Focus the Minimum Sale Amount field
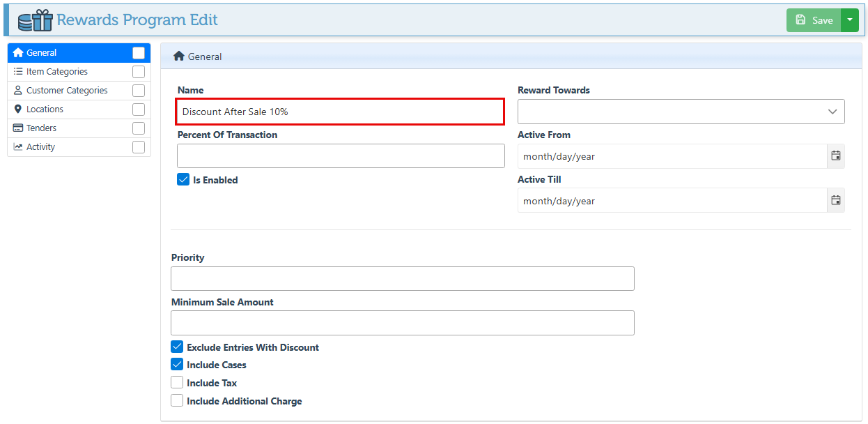This screenshot has width=868, height=424. click(402, 323)
